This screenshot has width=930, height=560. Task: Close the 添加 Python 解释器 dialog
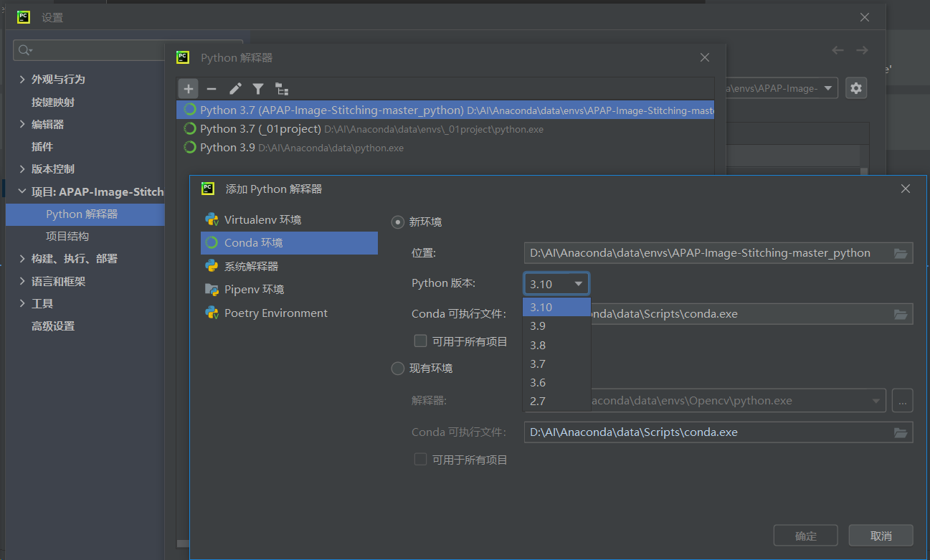906,189
